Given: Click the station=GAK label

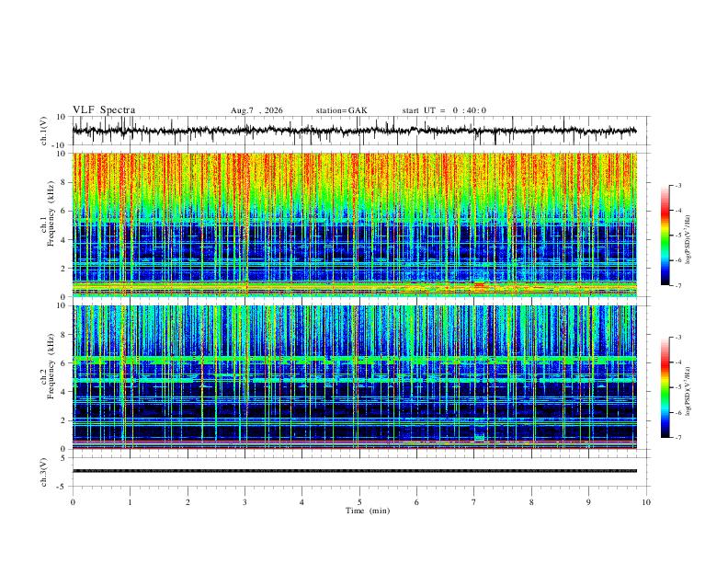Looking at the screenshot, I should [341, 110].
